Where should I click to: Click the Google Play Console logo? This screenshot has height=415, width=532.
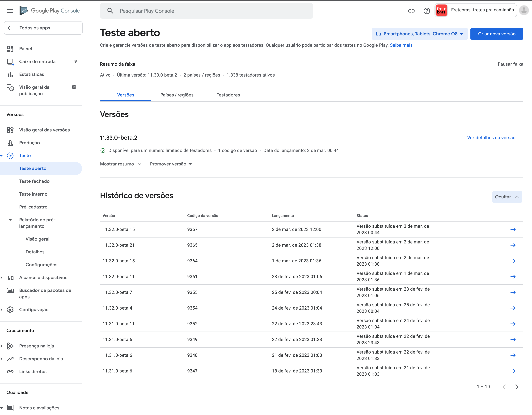[x=49, y=11]
